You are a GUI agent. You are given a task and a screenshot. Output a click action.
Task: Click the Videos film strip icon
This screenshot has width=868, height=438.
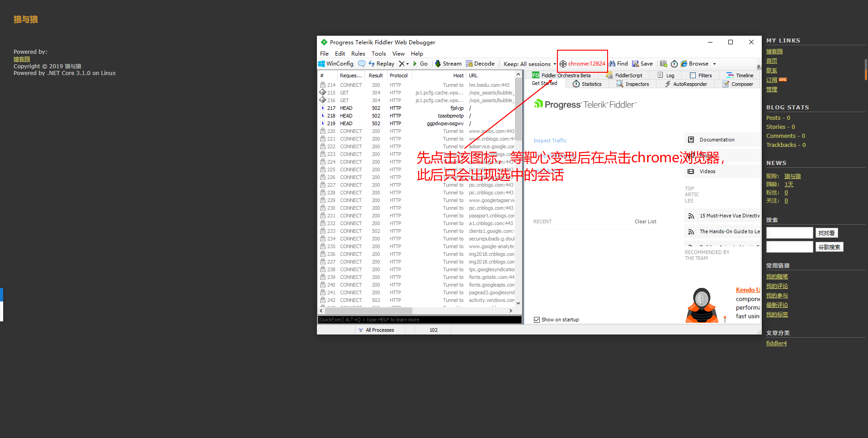tap(691, 171)
